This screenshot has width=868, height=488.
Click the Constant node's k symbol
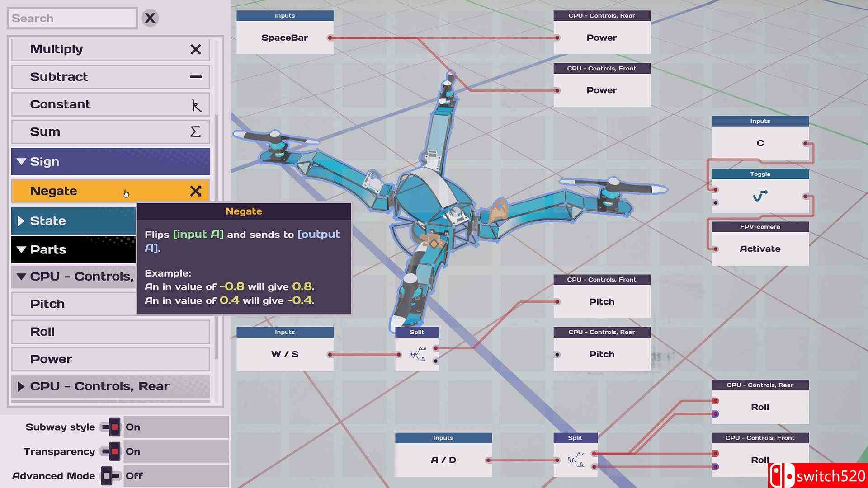click(x=195, y=105)
